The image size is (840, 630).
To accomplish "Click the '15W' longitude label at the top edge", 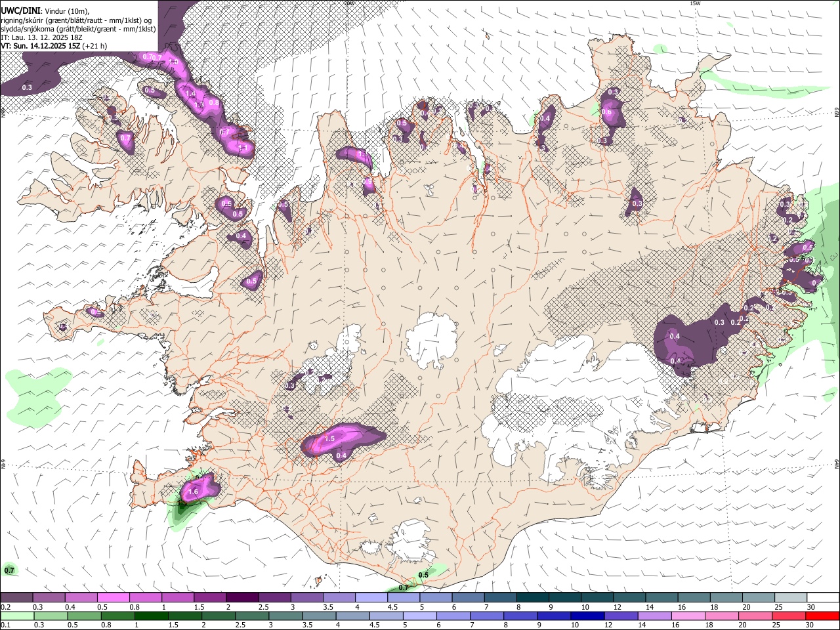I will (696, 3).
